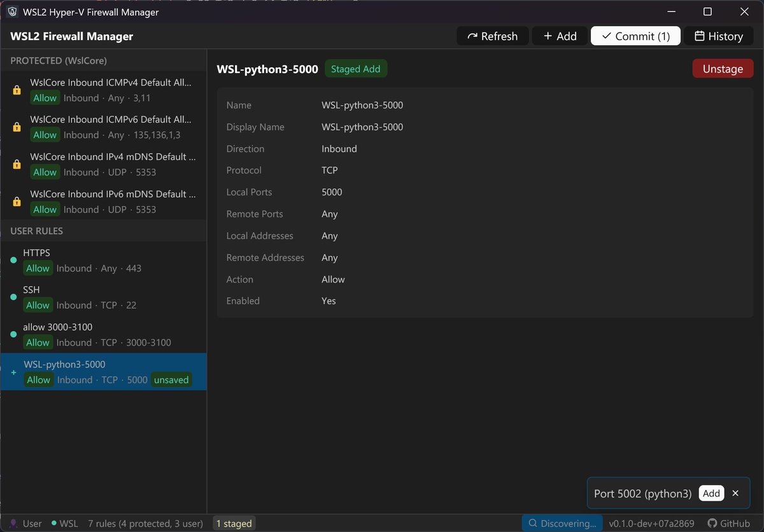Select the SSH user rule
This screenshot has height=532, width=764.
[103, 297]
